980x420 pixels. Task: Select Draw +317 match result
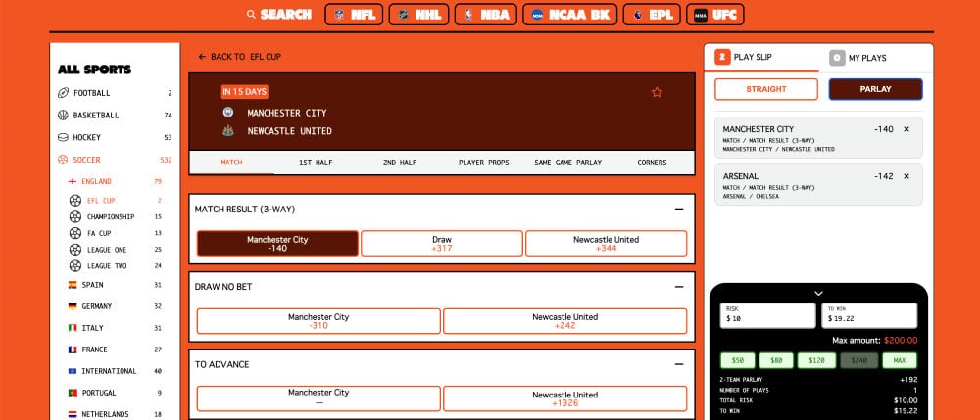click(x=442, y=244)
